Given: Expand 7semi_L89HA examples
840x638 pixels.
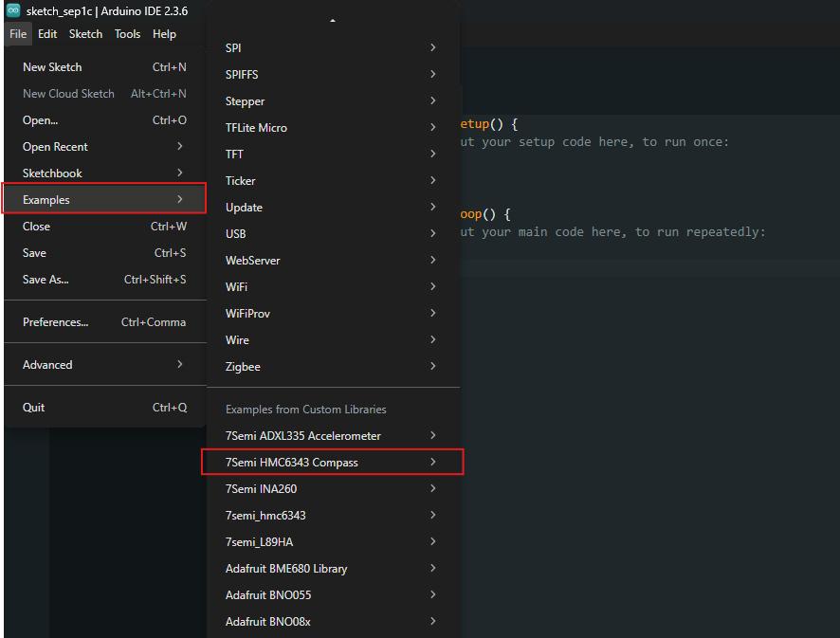Looking at the screenshot, I should pyautogui.click(x=333, y=541).
